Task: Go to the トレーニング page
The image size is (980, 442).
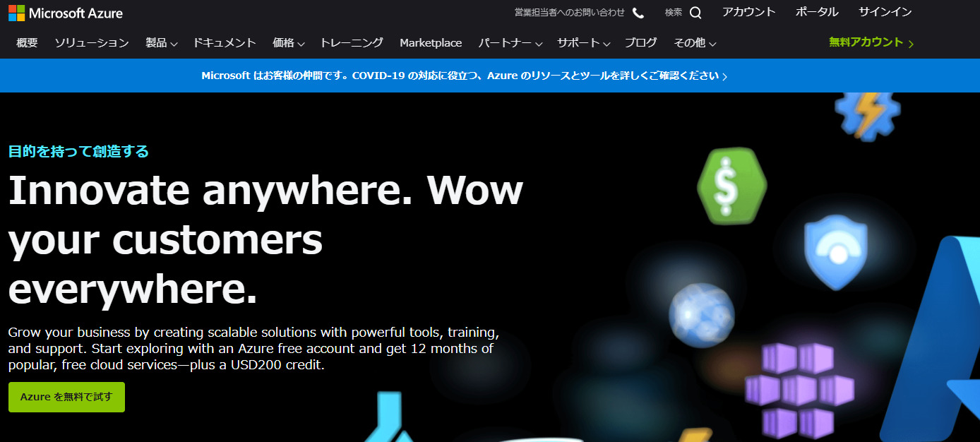Action: [352, 43]
